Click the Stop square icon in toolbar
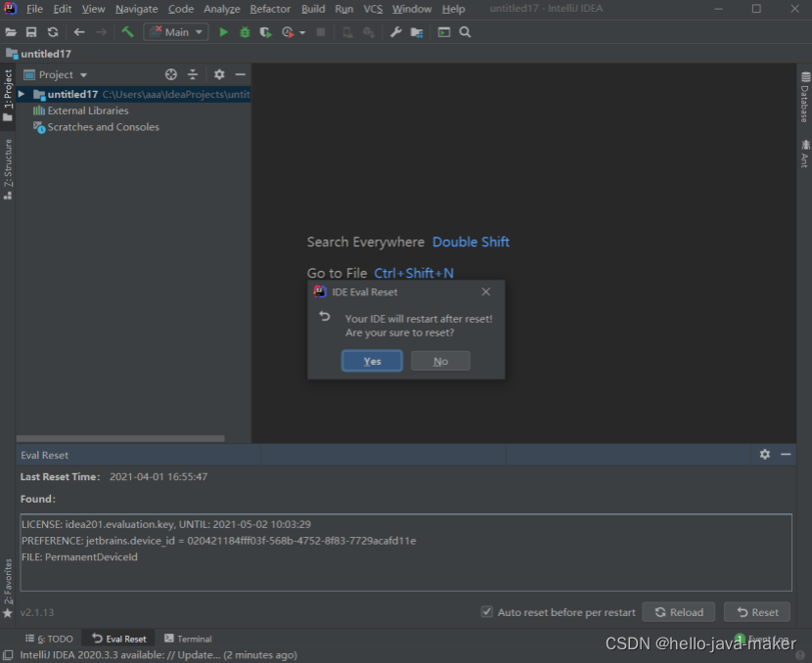The height and width of the screenshot is (663, 812). coord(321,32)
